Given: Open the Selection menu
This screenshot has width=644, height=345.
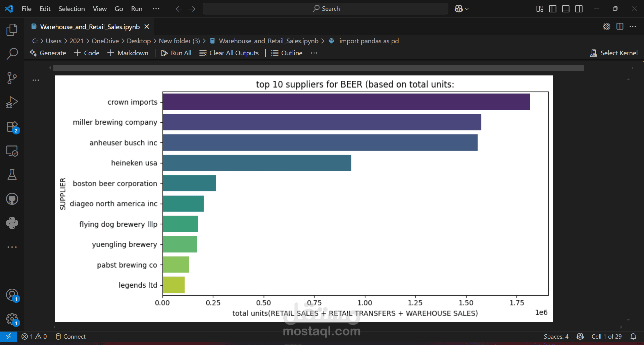Looking at the screenshot, I should pos(71,9).
